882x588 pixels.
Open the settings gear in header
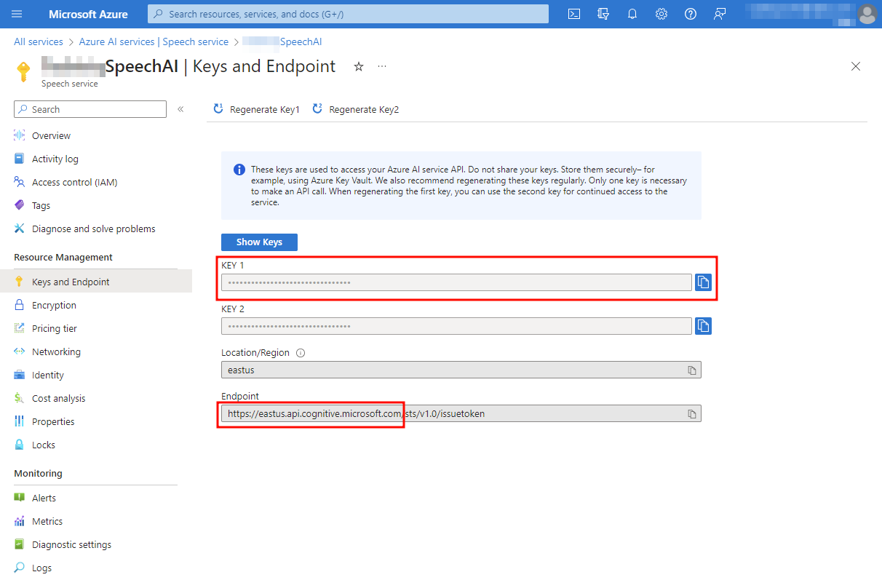tap(661, 14)
